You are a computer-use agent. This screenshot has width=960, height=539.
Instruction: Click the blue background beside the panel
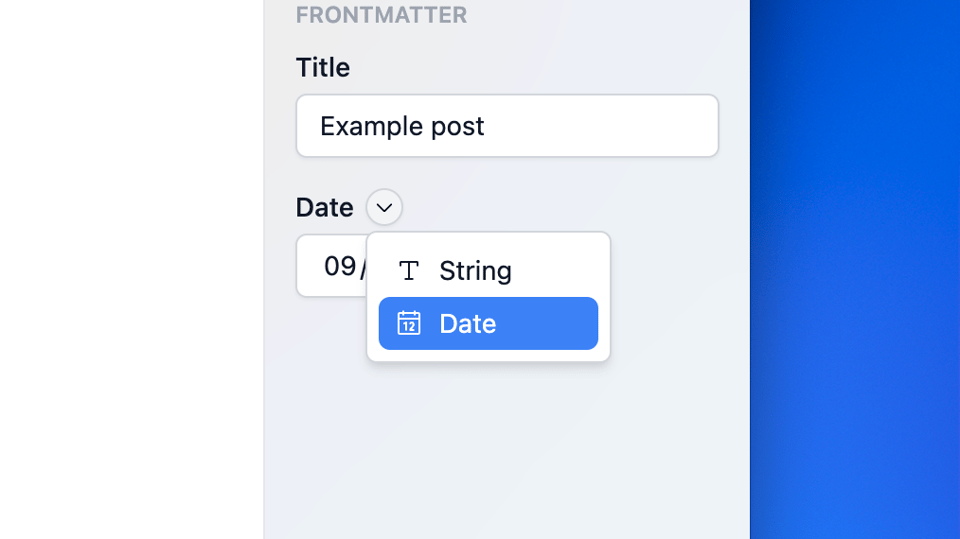(x=855, y=270)
